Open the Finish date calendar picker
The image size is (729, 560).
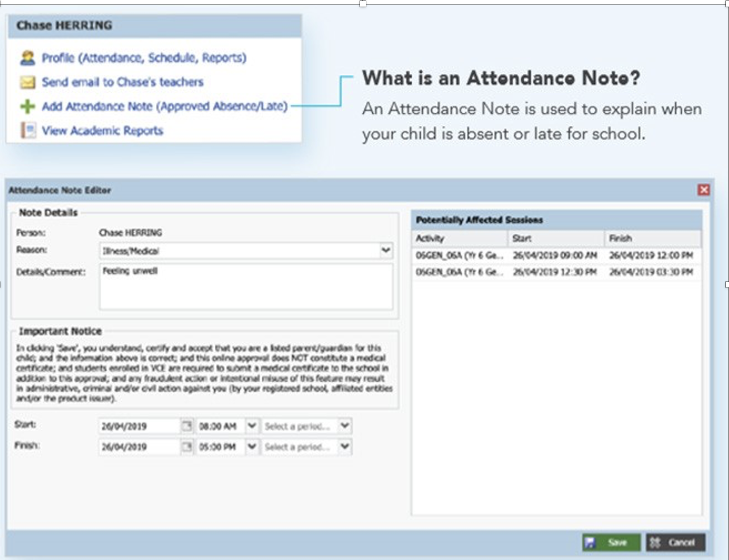click(x=187, y=446)
